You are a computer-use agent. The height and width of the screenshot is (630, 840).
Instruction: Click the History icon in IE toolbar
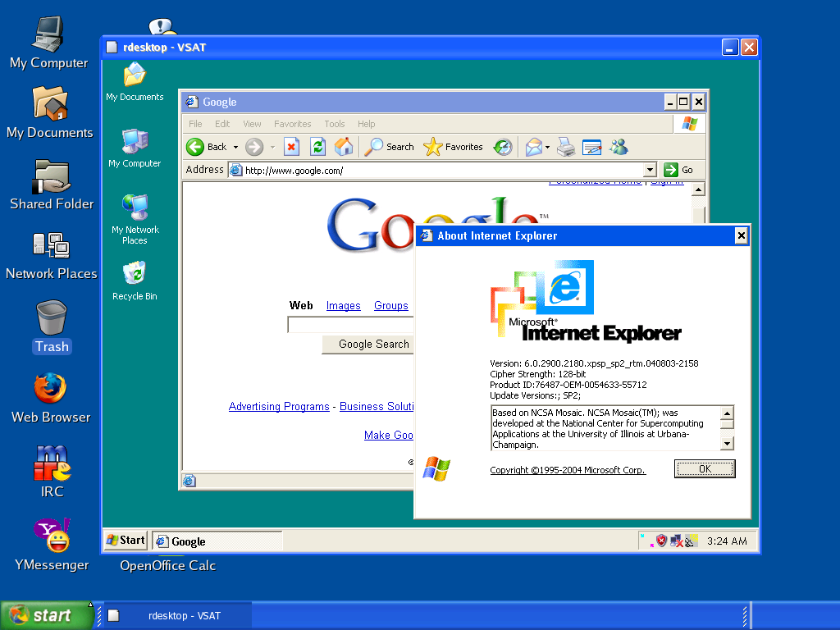pos(503,147)
